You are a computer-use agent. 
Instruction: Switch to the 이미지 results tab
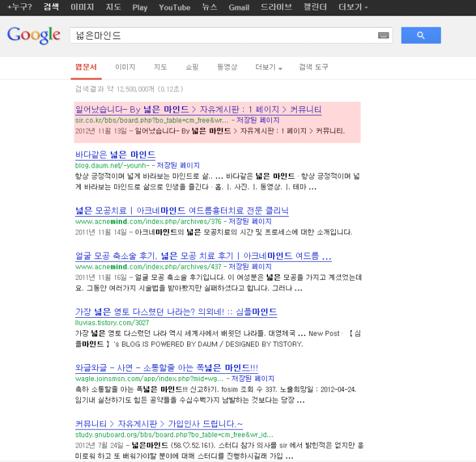125,67
